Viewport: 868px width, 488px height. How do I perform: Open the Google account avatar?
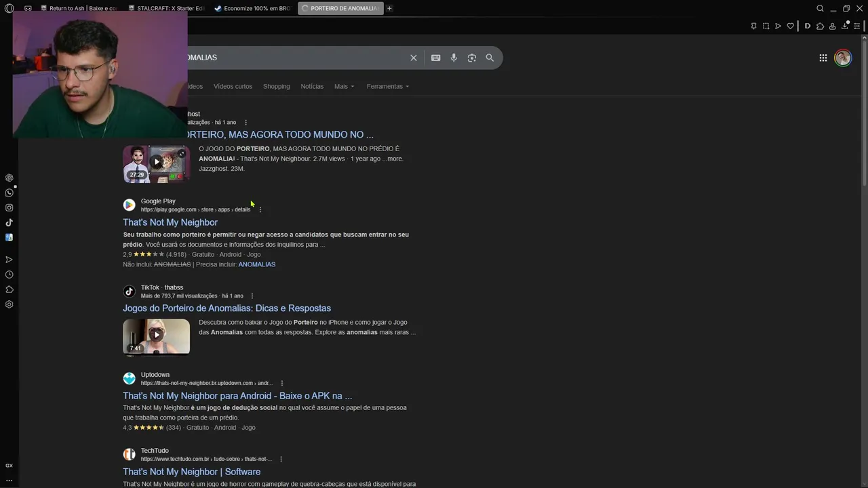pyautogui.click(x=843, y=58)
